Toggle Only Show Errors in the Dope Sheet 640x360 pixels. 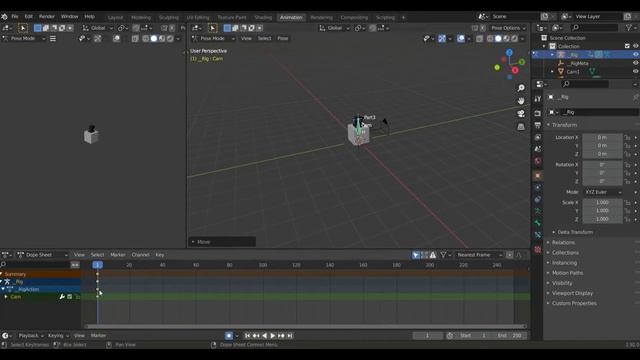point(433,255)
